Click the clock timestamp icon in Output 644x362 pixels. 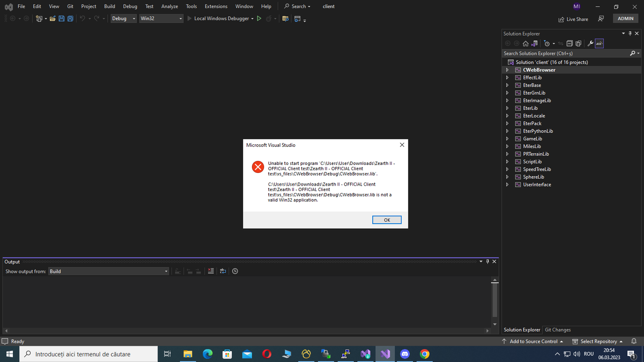click(x=235, y=271)
